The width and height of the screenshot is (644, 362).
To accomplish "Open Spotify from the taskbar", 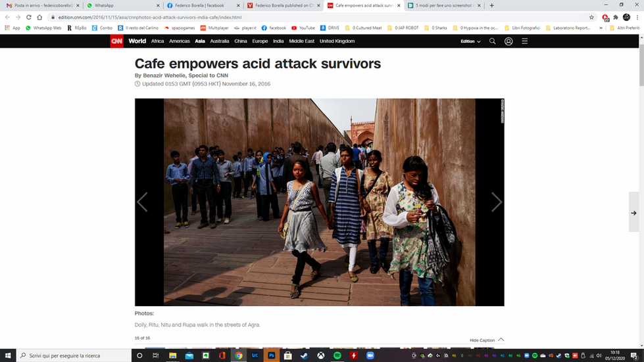I will (x=337, y=355).
